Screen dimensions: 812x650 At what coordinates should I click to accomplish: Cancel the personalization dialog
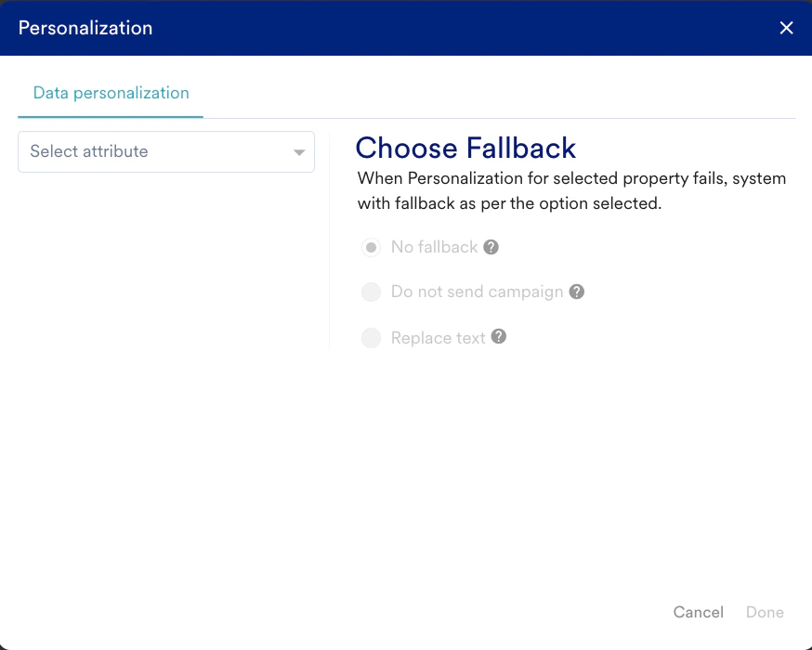(x=698, y=612)
